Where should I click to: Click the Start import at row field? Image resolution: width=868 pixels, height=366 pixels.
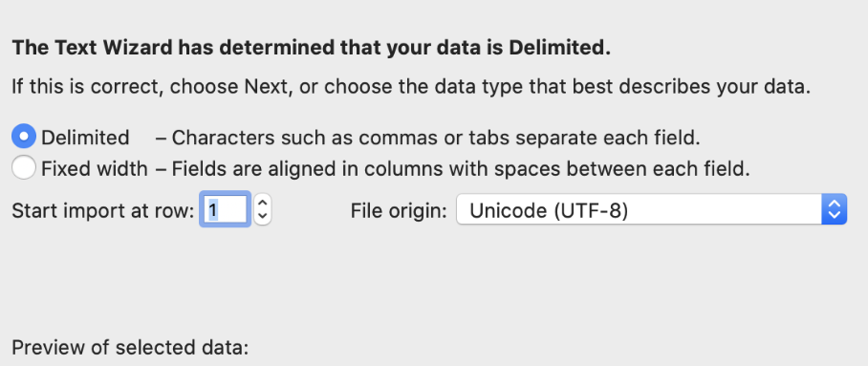[226, 209]
